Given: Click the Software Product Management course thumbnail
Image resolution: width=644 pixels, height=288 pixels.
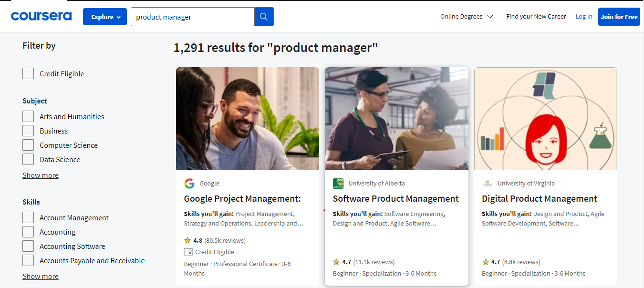Looking at the screenshot, I should pyautogui.click(x=396, y=119).
